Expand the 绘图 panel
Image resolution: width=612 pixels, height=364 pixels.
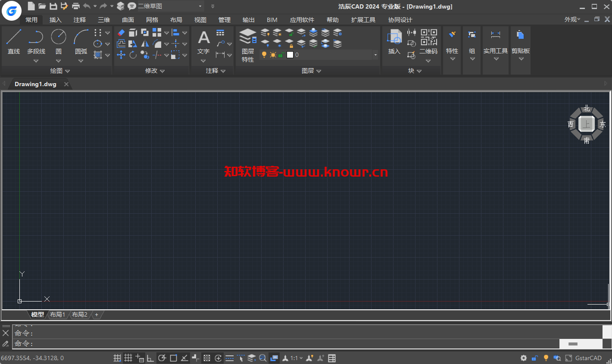point(60,71)
